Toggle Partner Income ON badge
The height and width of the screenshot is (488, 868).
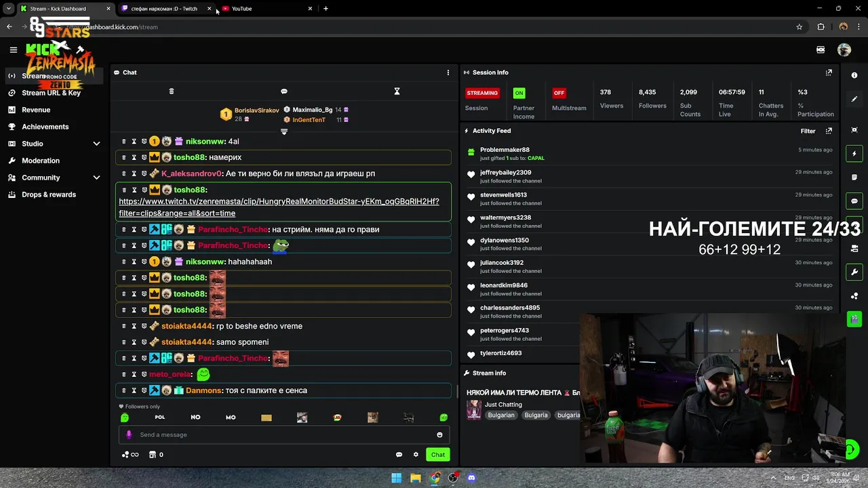(x=519, y=93)
